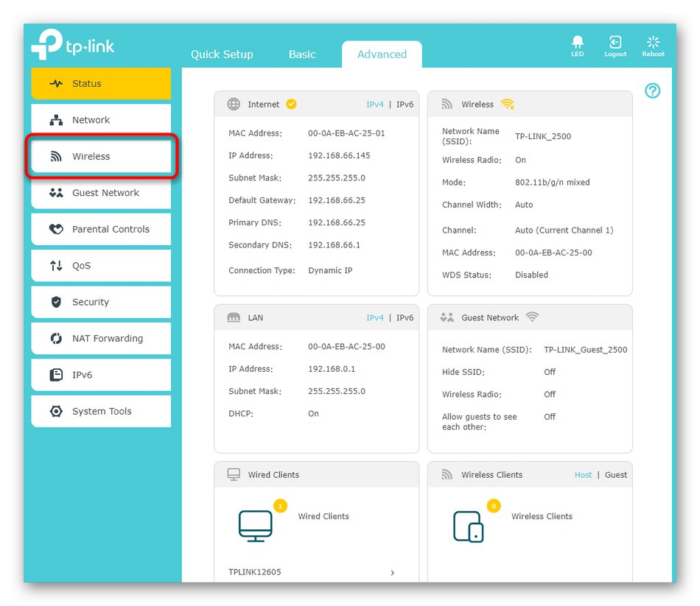
Task: Go to Guest Network settings
Action: point(101,193)
